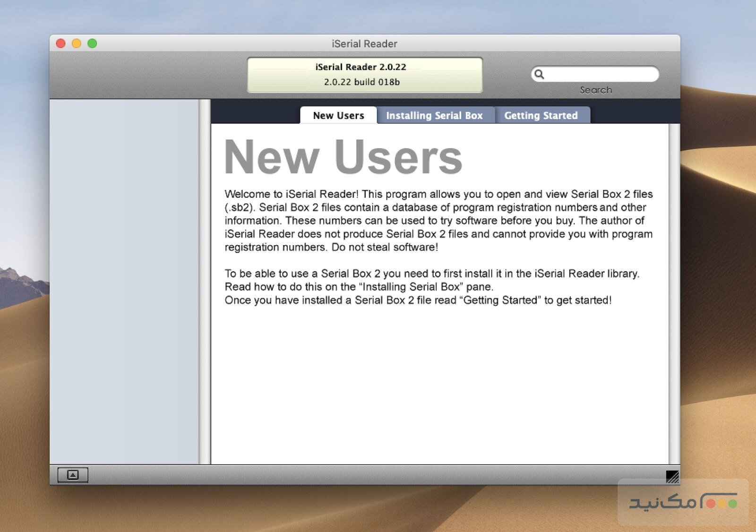The height and width of the screenshot is (532, 756).
Task: Click the content pane's vertical scrollbar
Action: [x=674, y=293]
